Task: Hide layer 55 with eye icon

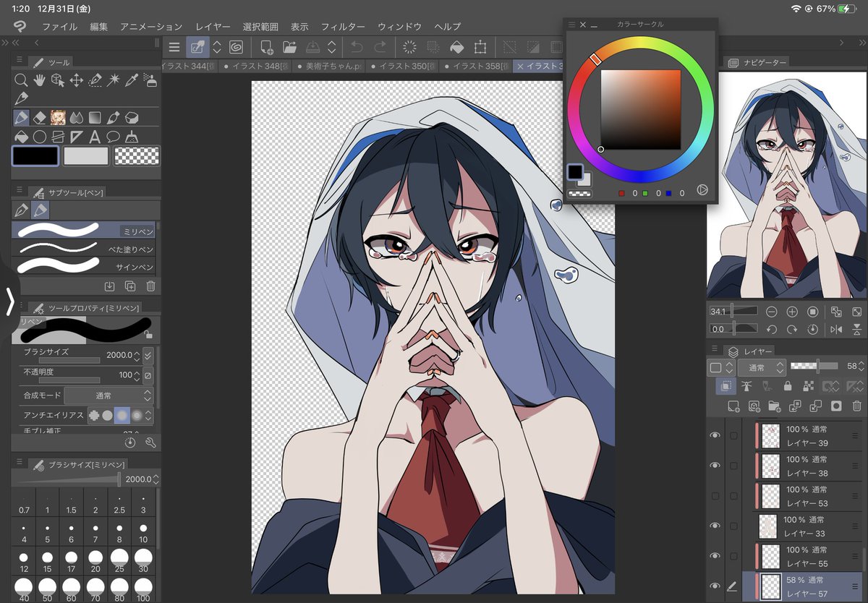Action: coord(715,556)
